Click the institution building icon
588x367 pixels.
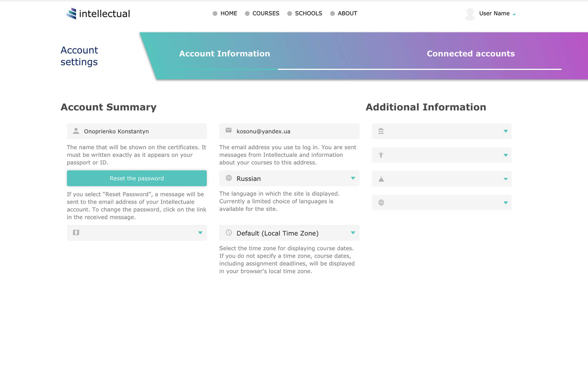click(381, 131)
